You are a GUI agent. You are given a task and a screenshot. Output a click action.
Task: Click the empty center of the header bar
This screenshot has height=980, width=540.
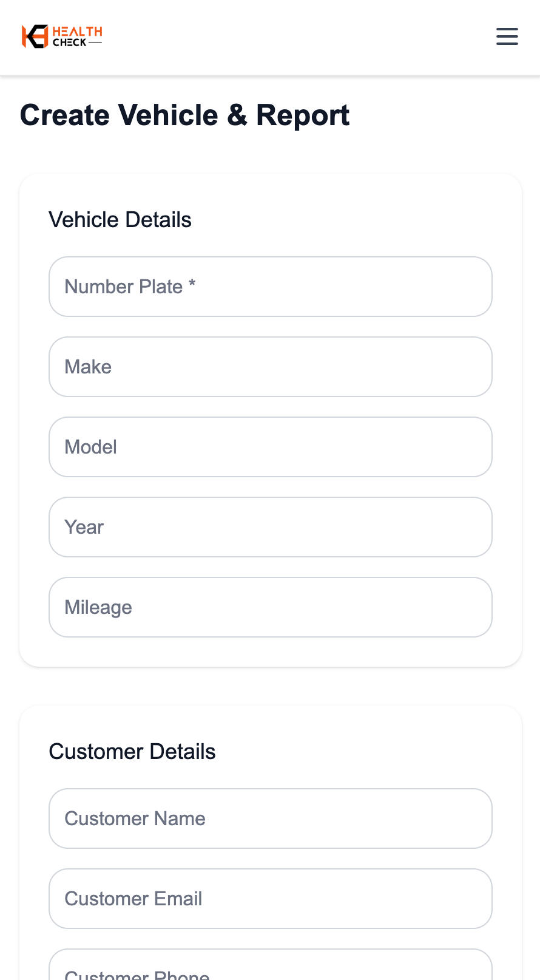click(x=291, y=36)
